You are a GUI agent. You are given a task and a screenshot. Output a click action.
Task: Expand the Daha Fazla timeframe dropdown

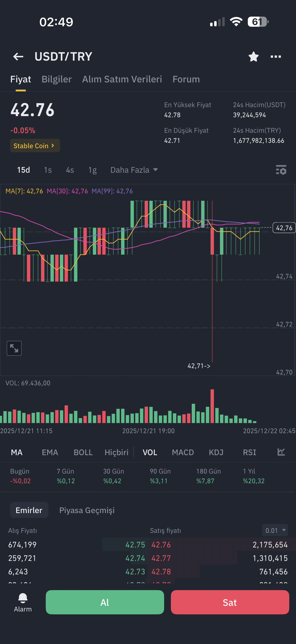(x=134, y=170)
